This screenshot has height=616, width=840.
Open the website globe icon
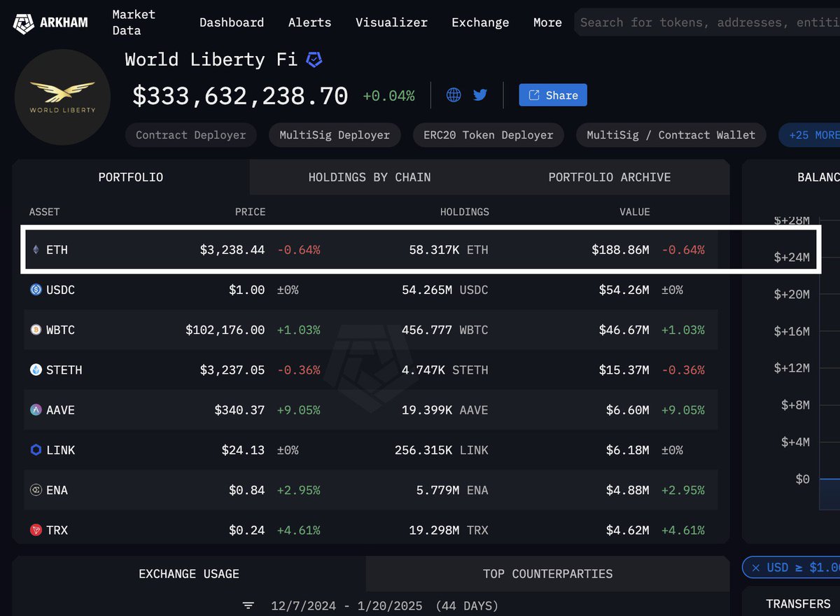point(454,95)
